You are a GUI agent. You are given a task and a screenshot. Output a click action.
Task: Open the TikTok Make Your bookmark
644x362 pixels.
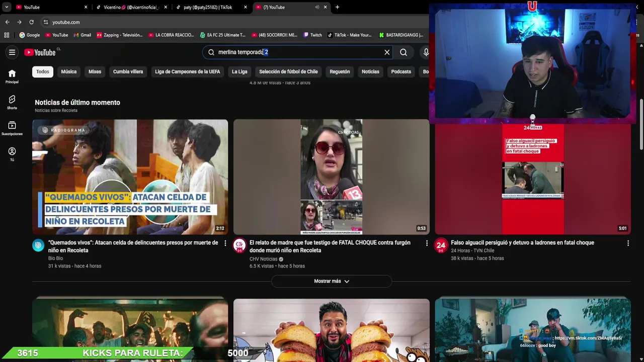(350, 35)
